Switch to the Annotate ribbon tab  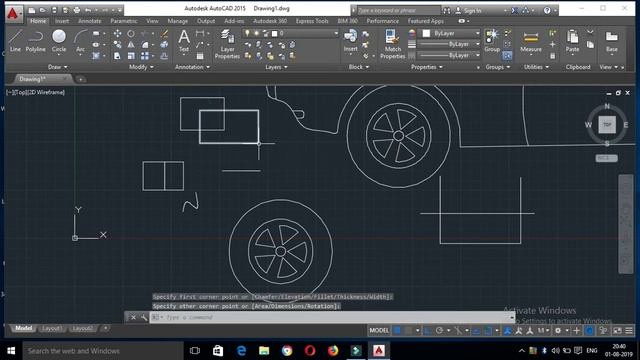89,21
